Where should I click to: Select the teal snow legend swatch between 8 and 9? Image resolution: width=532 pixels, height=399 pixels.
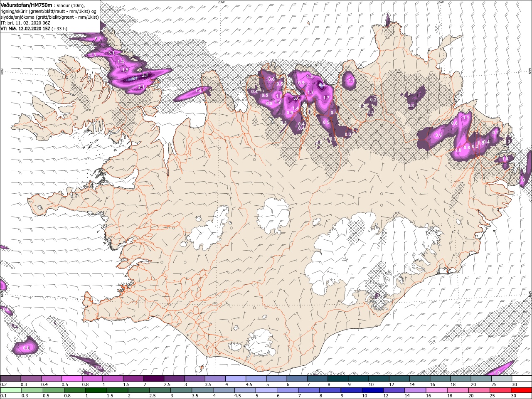338,379
